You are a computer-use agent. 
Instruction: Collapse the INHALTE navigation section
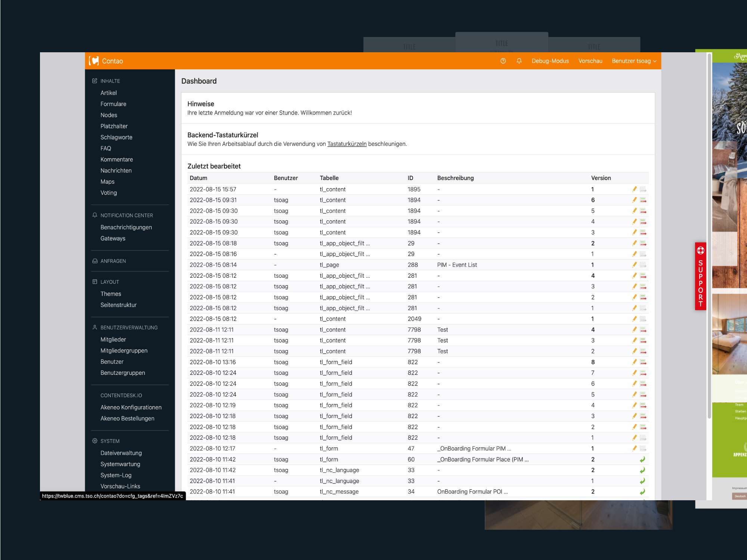pyautogui.click(x=110, y=81)
